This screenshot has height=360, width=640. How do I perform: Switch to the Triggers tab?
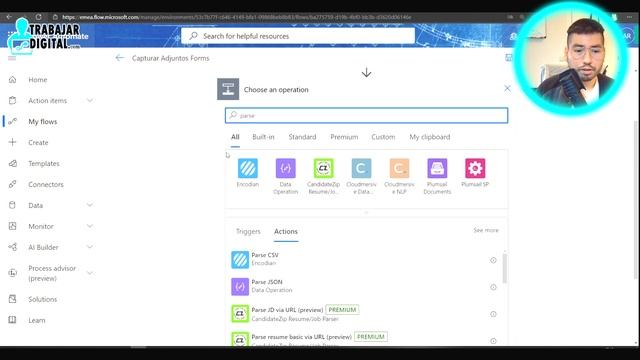(248, 231)
